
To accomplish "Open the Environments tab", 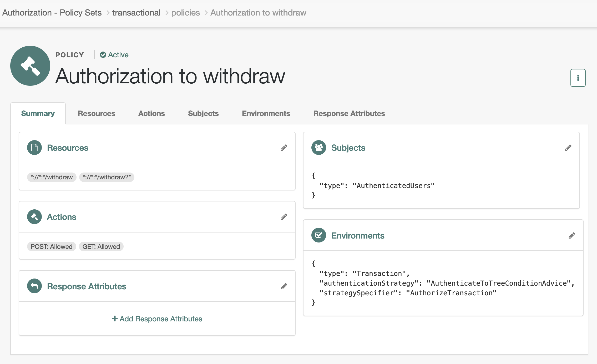I will click(x=266, y=113).
